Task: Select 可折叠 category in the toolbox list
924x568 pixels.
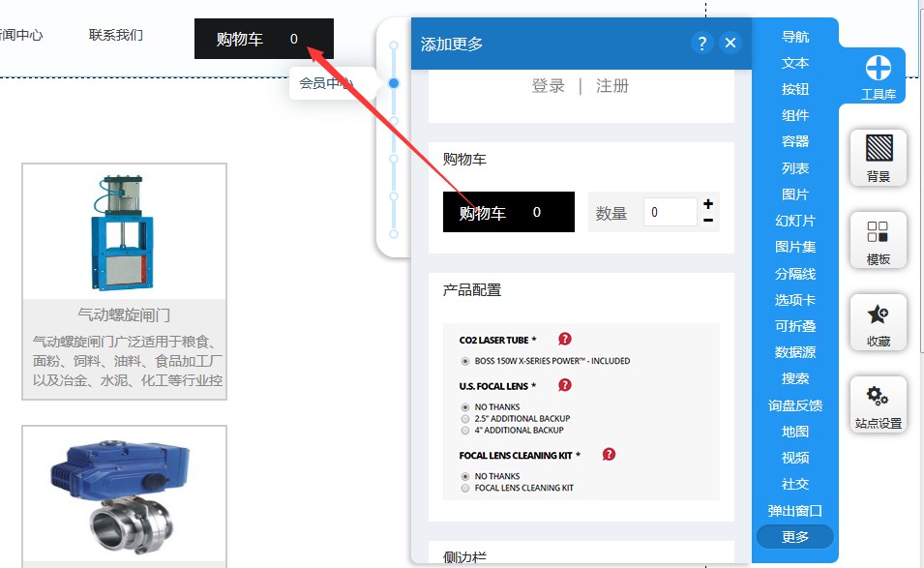Action: pos(795,326)
